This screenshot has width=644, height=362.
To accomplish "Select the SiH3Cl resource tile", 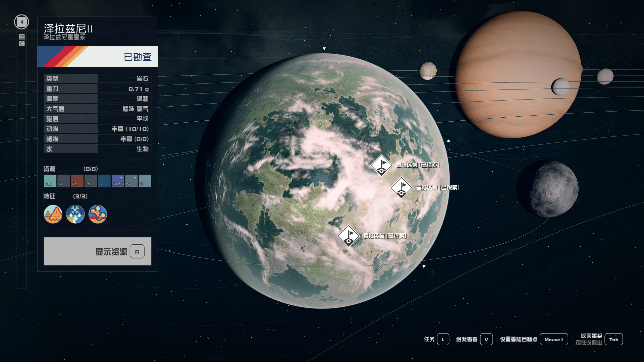I will [x=118, y=181].
